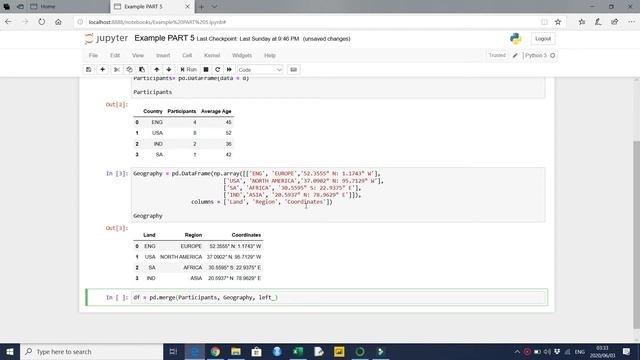Open Excel from the taskbar
The height and width of the screenshot is (360, 640).
[x=298, y=351]
